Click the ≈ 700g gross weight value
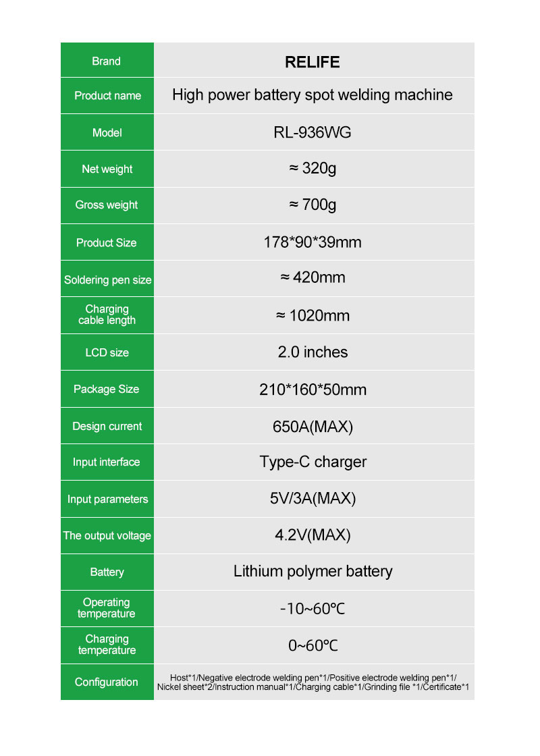540x756 pixels. tap(312, 205)
